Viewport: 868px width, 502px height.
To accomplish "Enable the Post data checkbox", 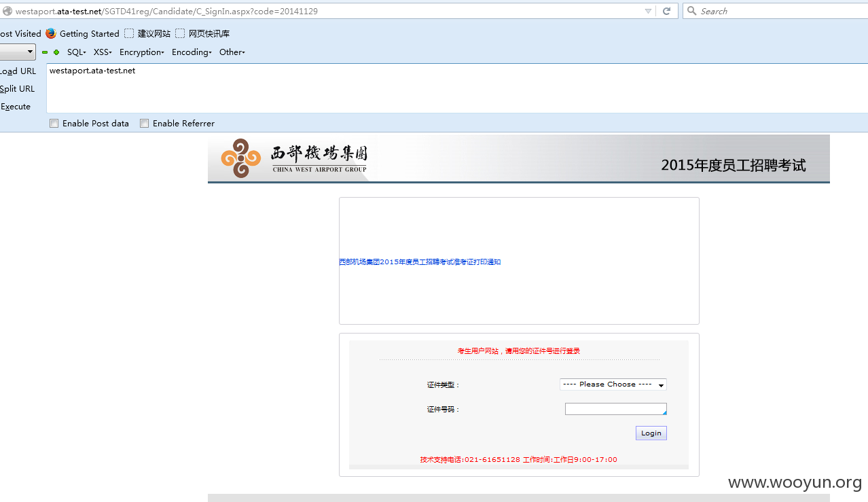I will coord(54,124).
